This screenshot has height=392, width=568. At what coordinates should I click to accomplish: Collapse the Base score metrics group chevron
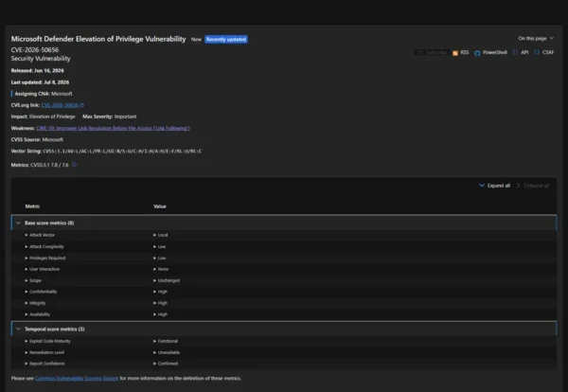[x=19, y=223]
